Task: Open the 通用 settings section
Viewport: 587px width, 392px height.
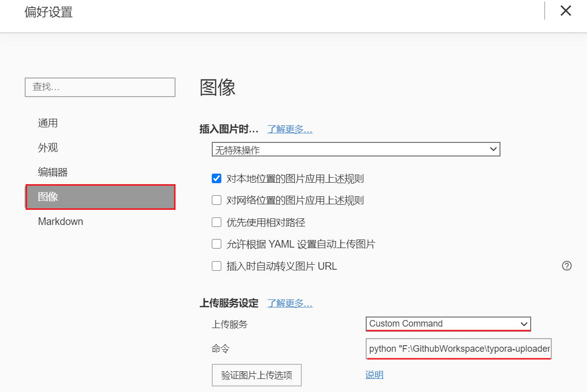Action: point(48,123)
